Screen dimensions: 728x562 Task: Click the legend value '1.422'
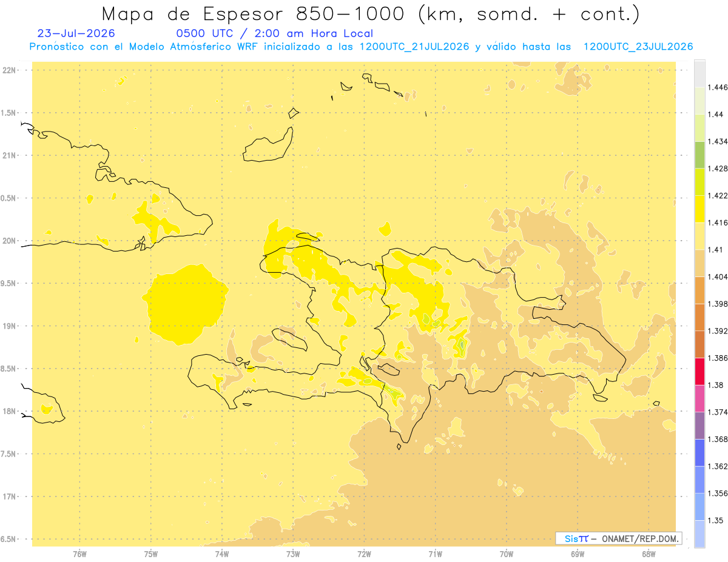[717, 195]
